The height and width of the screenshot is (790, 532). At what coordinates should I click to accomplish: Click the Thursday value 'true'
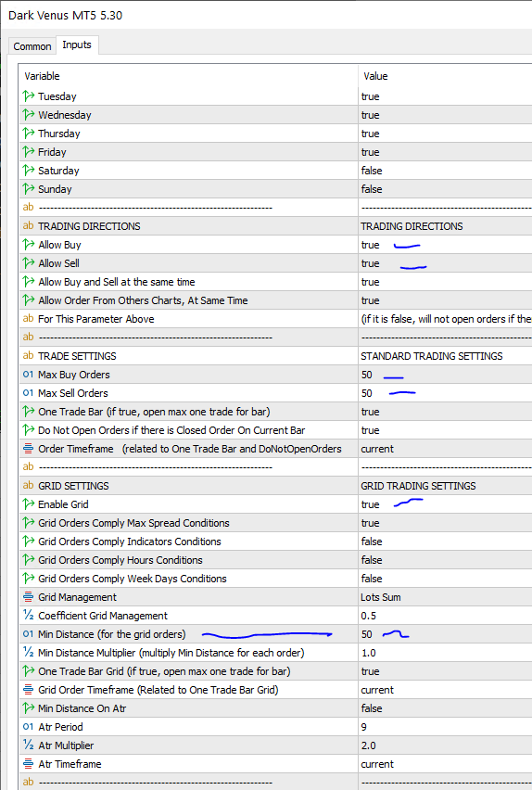click(371, 134)
